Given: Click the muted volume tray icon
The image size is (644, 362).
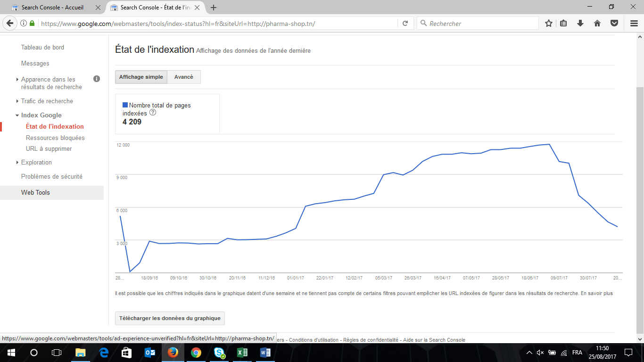Looking at the screenshot, I should pyautogui.click(x=540, y=353).
